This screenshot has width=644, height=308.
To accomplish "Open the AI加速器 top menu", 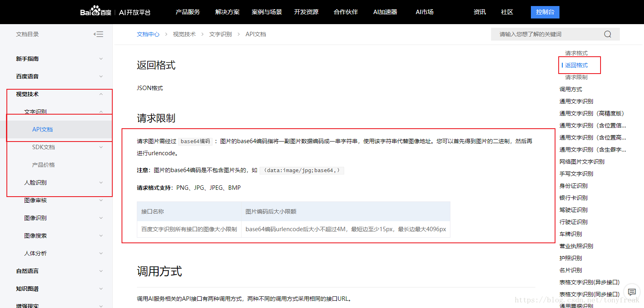I will tap(385, 12).
